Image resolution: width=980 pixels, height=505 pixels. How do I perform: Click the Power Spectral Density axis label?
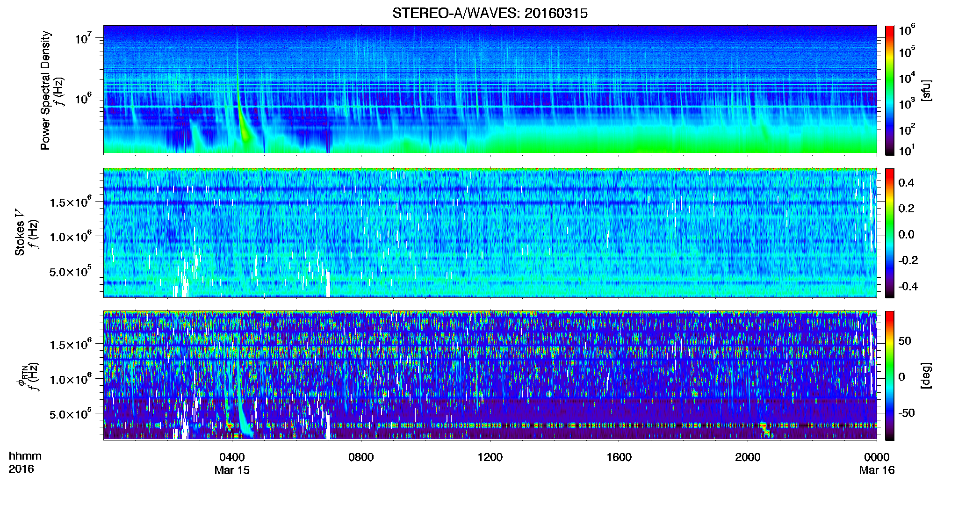pyautogui.click(x=45, y=90)
